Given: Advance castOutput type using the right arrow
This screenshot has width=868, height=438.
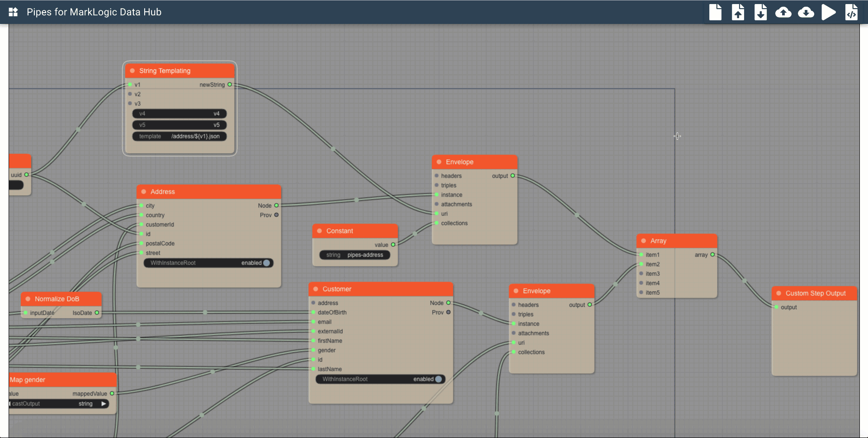Looking at the screenshot, I should [104, 404].
